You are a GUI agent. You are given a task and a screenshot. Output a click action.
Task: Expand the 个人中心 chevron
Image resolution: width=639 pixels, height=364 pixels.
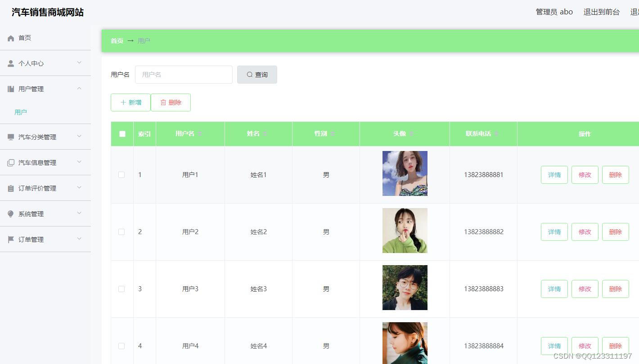click(79, 63)
